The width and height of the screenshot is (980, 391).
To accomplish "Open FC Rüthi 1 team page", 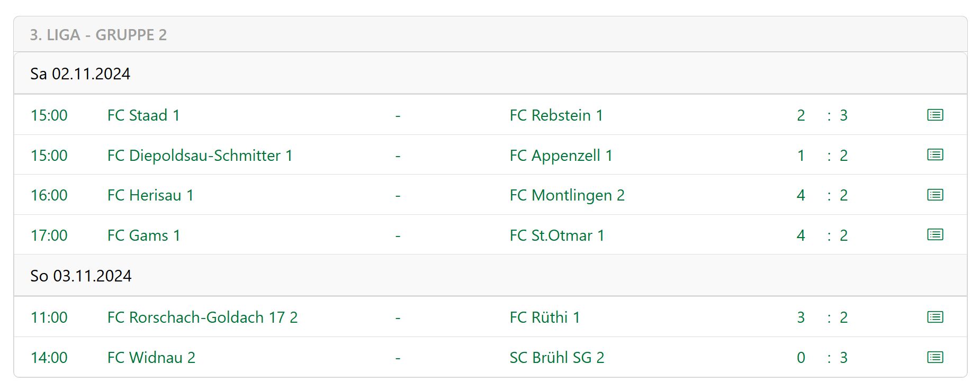I will click(544, 317).
